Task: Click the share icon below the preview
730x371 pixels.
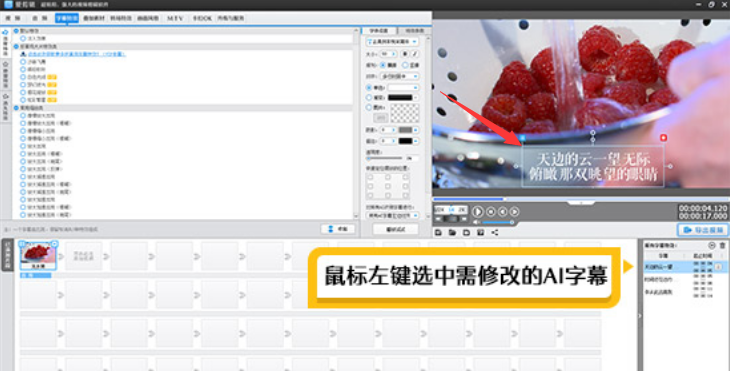Action: coord(494,232)
